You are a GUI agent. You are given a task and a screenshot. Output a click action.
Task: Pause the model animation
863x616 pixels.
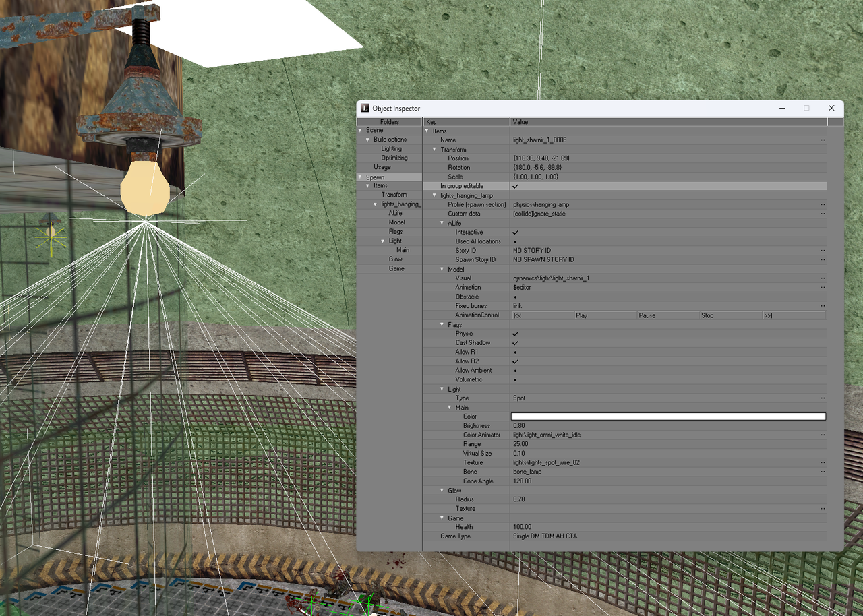click(667, 315)
